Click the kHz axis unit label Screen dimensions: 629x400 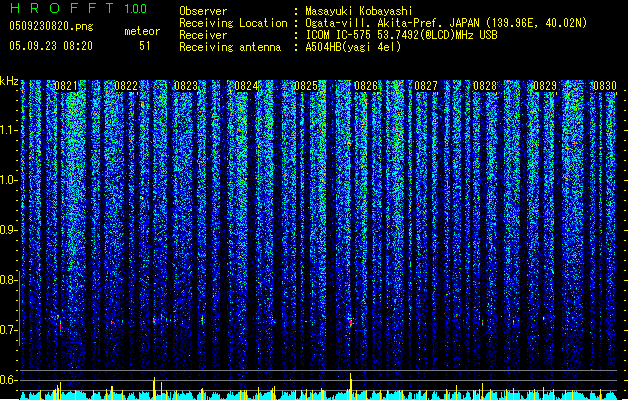click(x=9, y=81)
